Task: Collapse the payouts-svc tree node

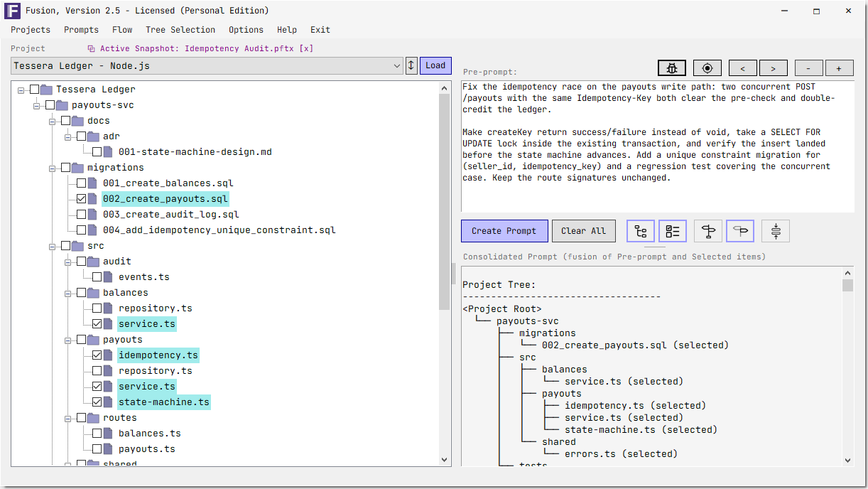Action: tap(37, 106)
